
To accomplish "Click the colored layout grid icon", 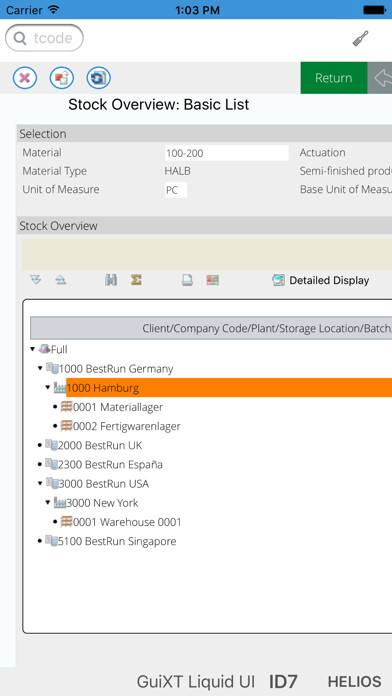I will tap(213, 280).
